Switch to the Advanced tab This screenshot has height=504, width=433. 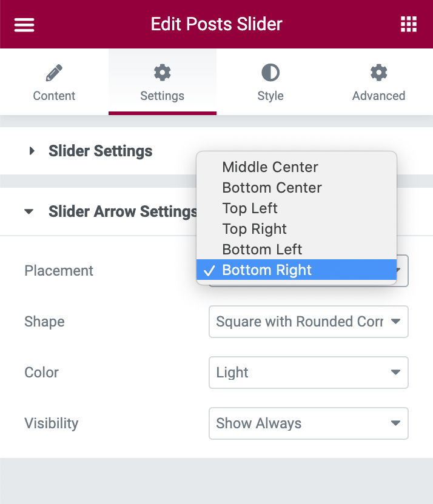[x=378, y=96]
